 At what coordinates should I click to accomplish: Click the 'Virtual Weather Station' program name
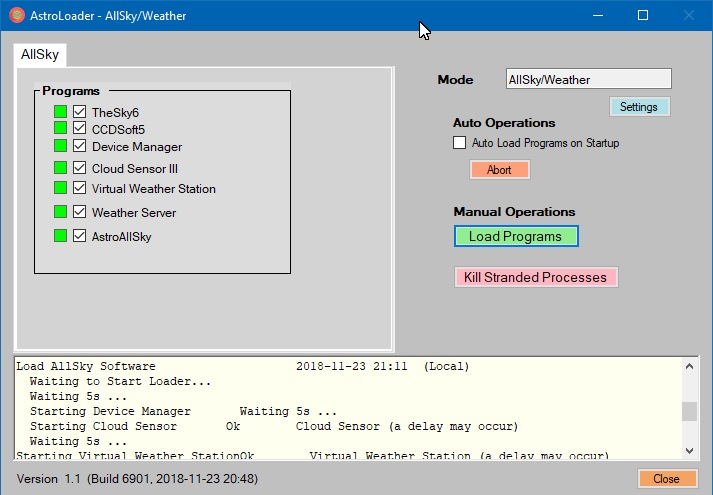(154, 189)
